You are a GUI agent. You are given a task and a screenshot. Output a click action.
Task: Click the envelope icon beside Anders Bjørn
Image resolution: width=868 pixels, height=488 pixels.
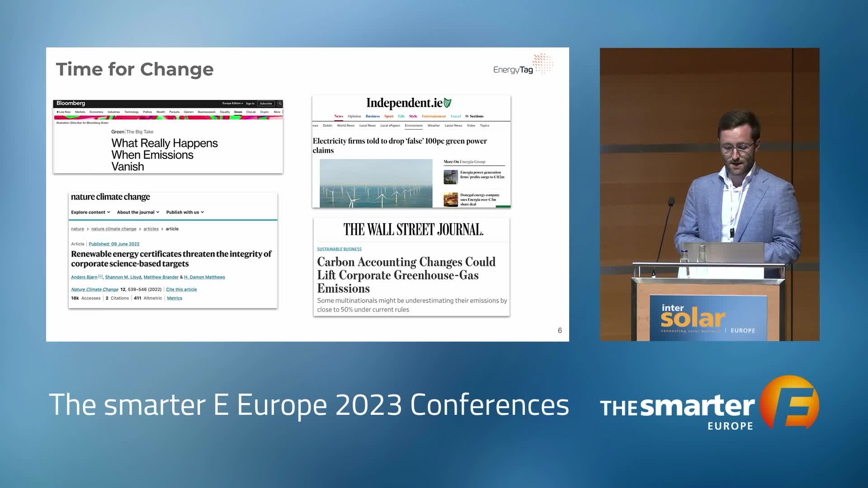(100, 277)
